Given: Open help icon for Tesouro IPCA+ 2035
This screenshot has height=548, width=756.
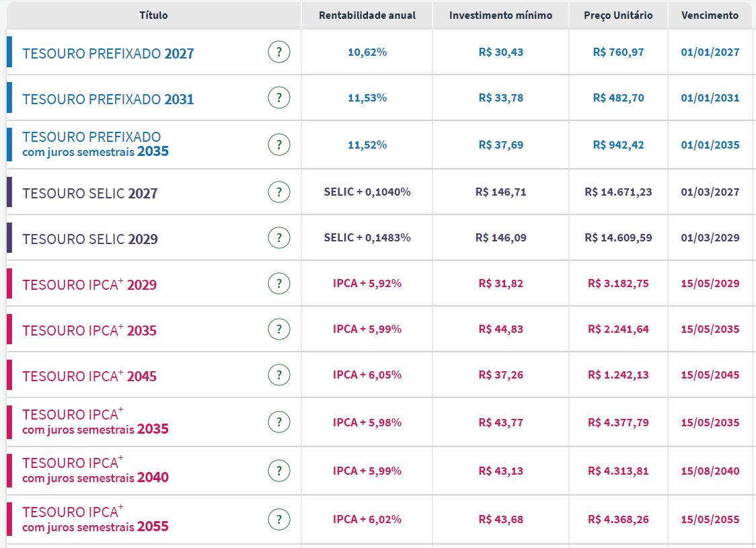Looking at the screenshot, I should 279,329.
